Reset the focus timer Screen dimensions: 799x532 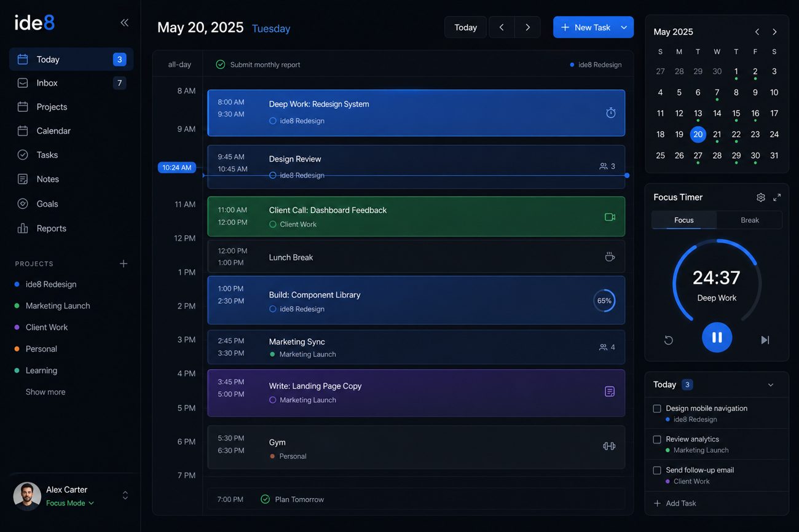pos(669,340)
